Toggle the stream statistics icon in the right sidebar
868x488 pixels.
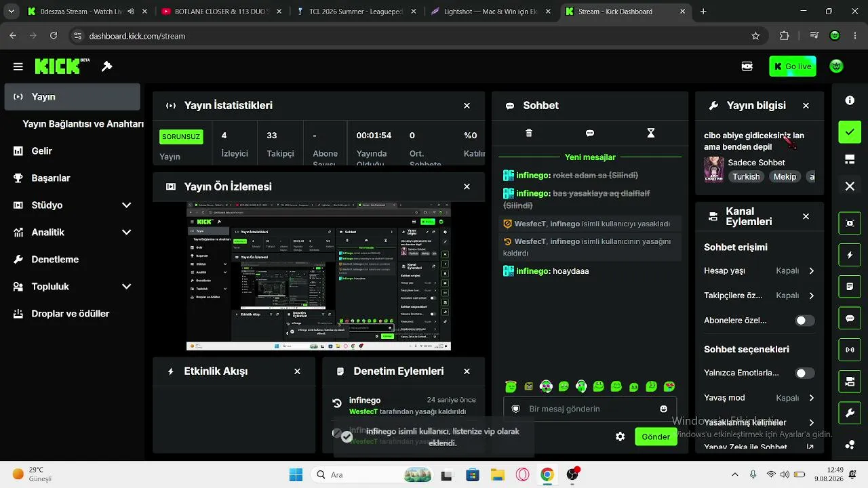[x=850, y=350]
